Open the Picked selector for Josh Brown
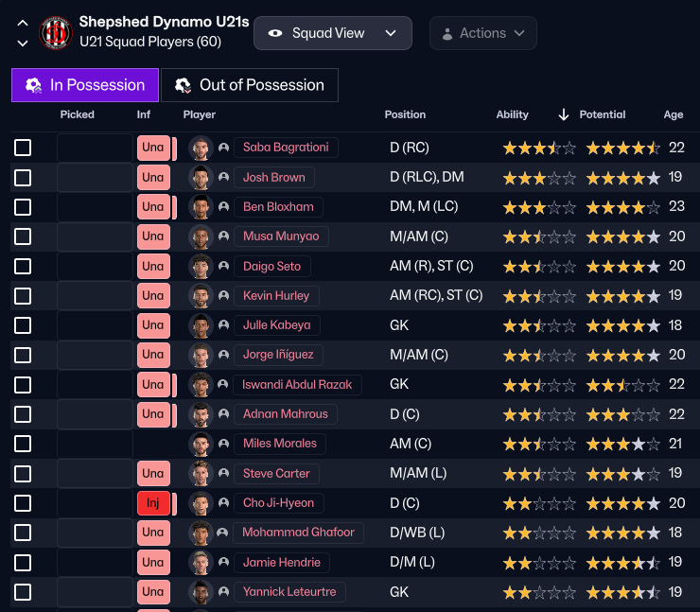 95,177
